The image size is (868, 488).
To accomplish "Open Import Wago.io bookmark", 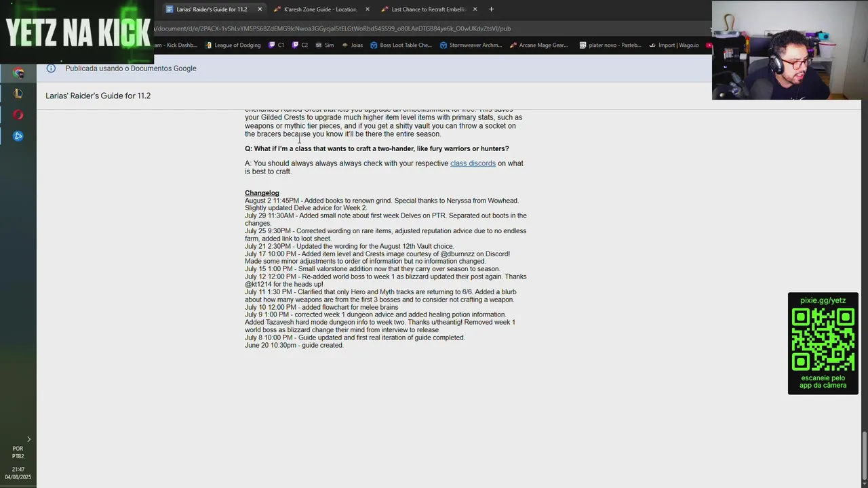I will point(673,45).
